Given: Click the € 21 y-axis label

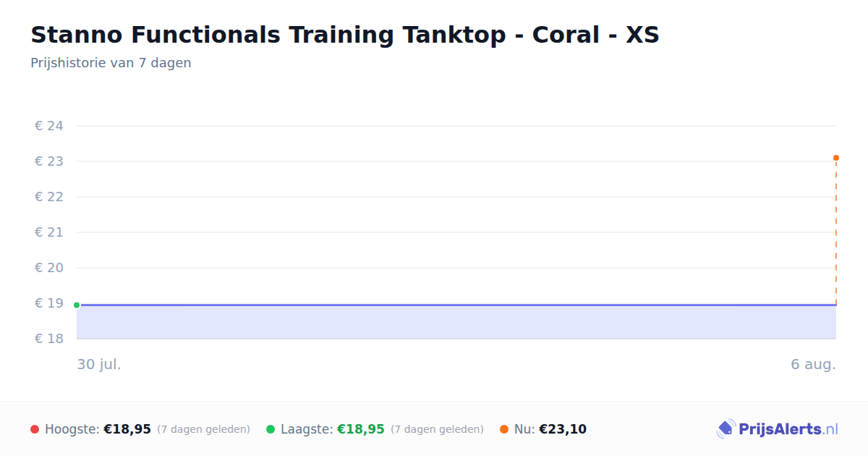Looking at the screenshot, I should point(49,232).
